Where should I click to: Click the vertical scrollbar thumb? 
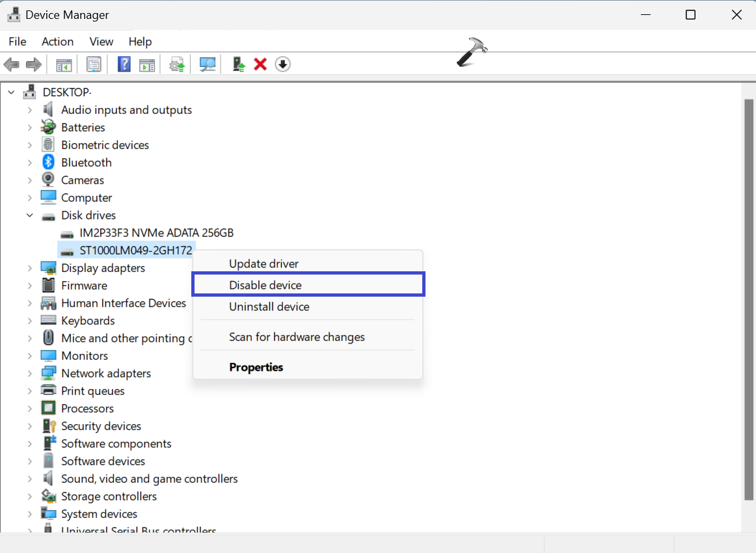coord(748,299)
